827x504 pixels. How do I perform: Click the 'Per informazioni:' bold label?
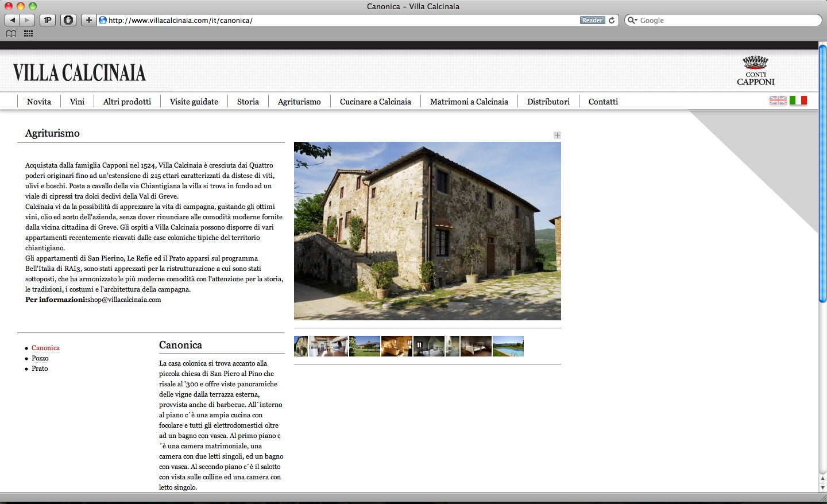(56, 300)
